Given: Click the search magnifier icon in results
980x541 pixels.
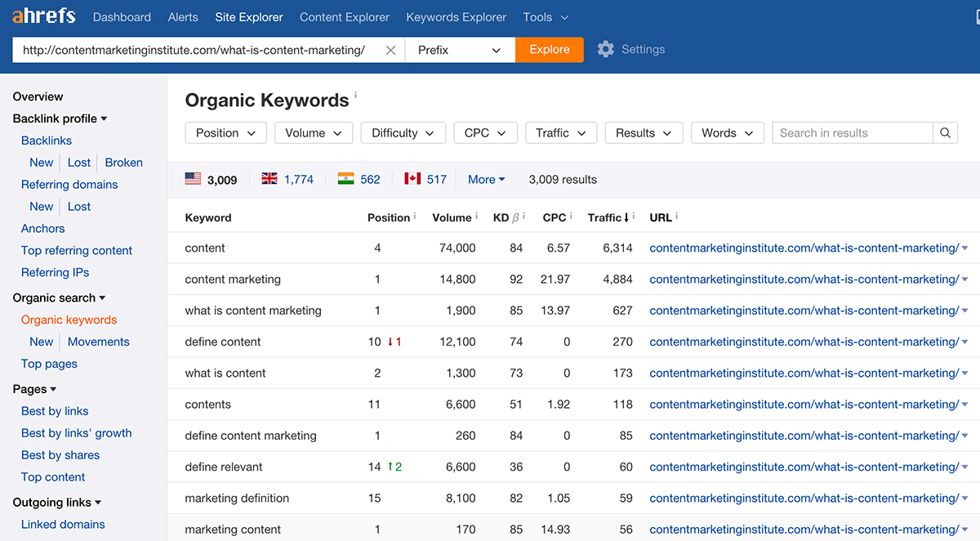Looking at the screenshot, I should pyautogui.click(x=945, y=133).
